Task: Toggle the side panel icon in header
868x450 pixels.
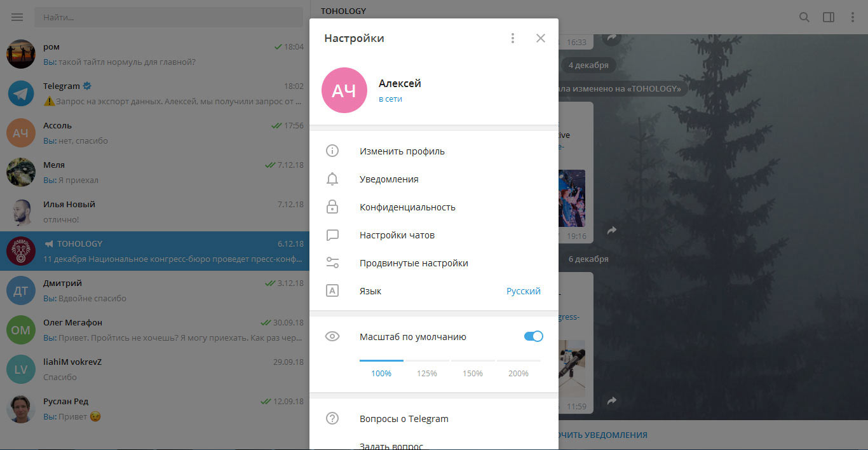Action: (x=829, y=17)
